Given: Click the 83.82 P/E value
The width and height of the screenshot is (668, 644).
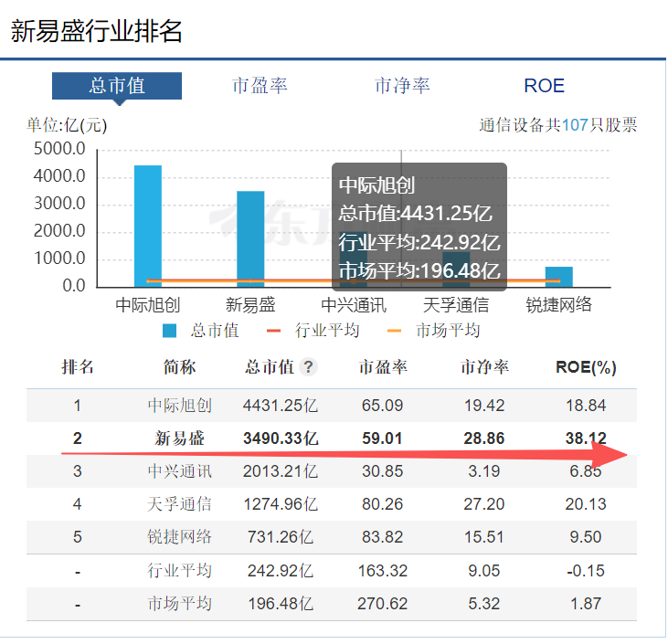Looking at the screenshot, I should click(x=383, y=537).
